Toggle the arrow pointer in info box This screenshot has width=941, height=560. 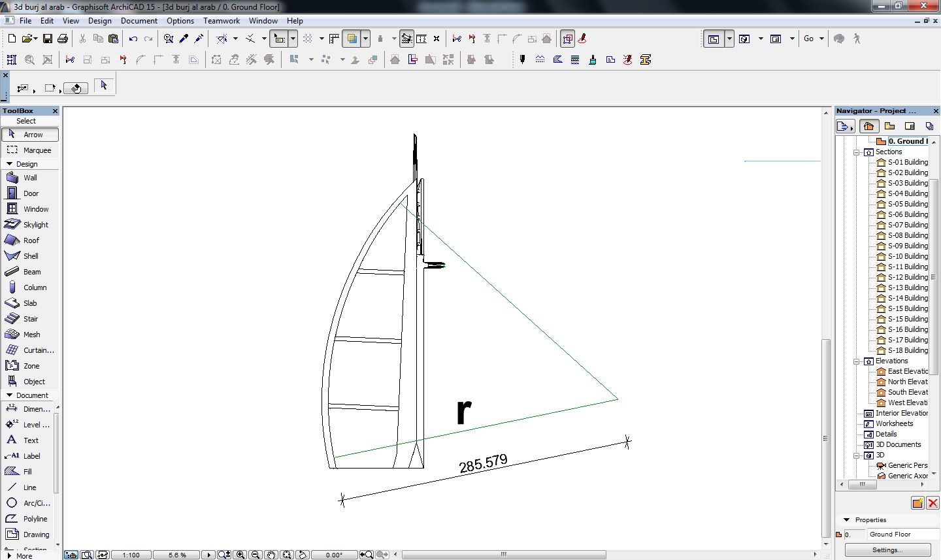[104, 86]
